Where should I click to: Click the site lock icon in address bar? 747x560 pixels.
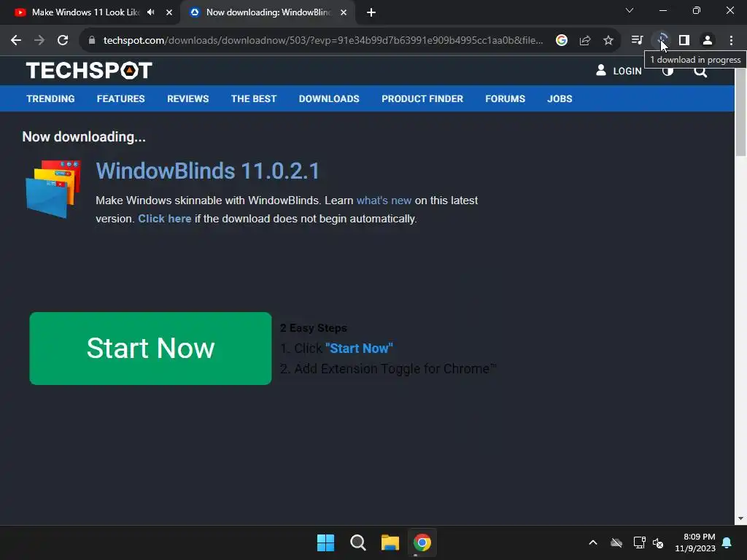pyautogui.click(x=92, y=41)
